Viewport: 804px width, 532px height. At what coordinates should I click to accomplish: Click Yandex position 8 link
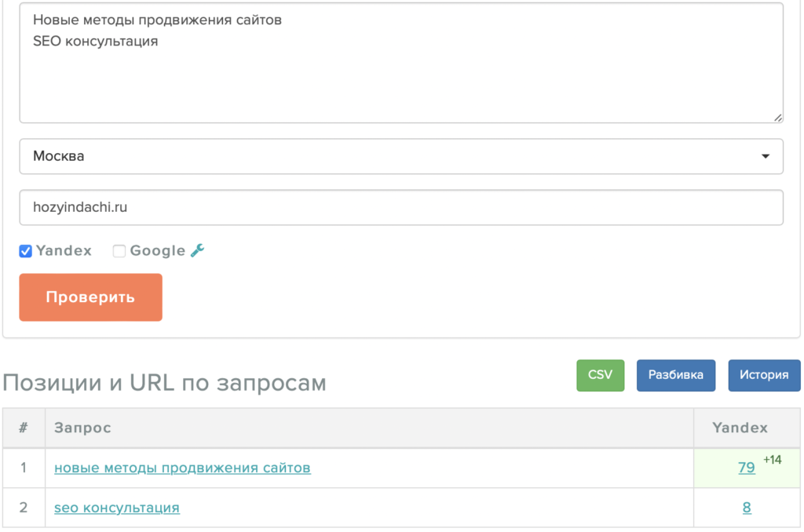point(747,508)
